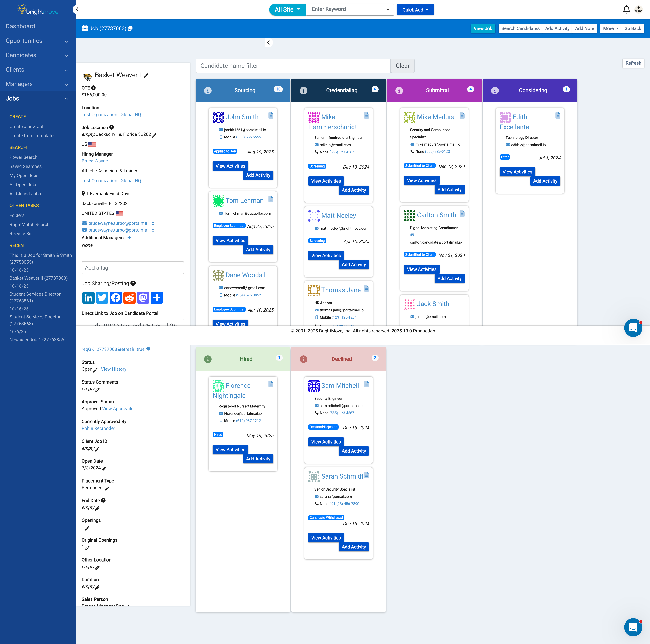
Task: Go to Dashboard menu item
Action: coord(20,26)
